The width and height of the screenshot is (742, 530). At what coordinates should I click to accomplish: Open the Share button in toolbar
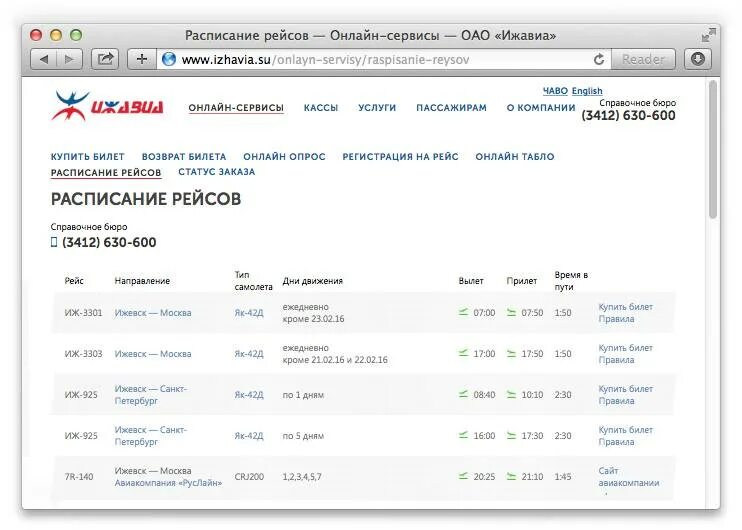105,59
